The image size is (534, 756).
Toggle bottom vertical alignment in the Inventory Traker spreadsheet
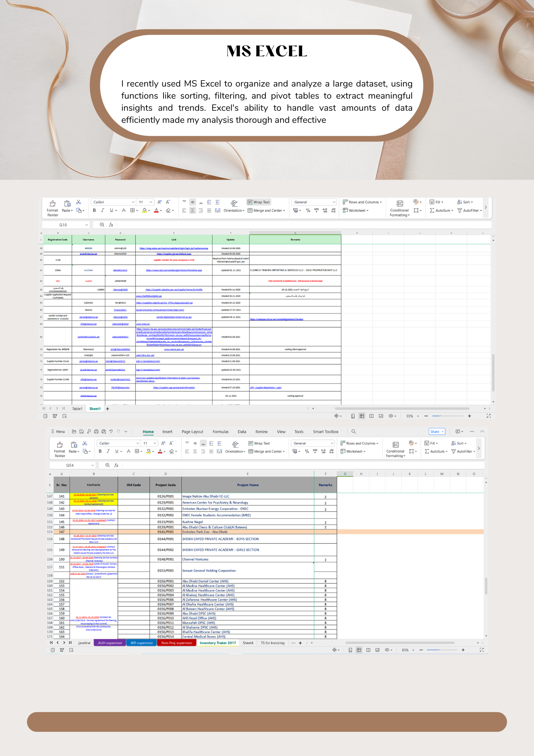203,443
